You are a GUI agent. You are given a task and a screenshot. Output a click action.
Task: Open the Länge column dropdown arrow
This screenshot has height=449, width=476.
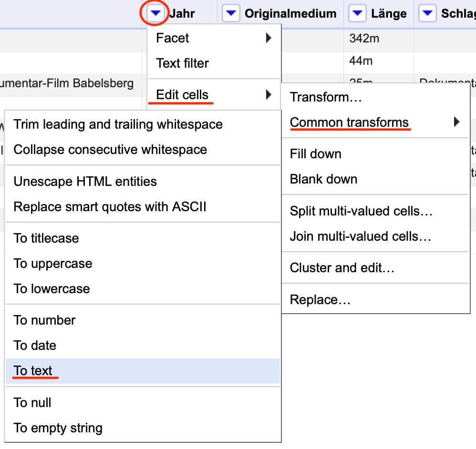[x=358, y=14]
